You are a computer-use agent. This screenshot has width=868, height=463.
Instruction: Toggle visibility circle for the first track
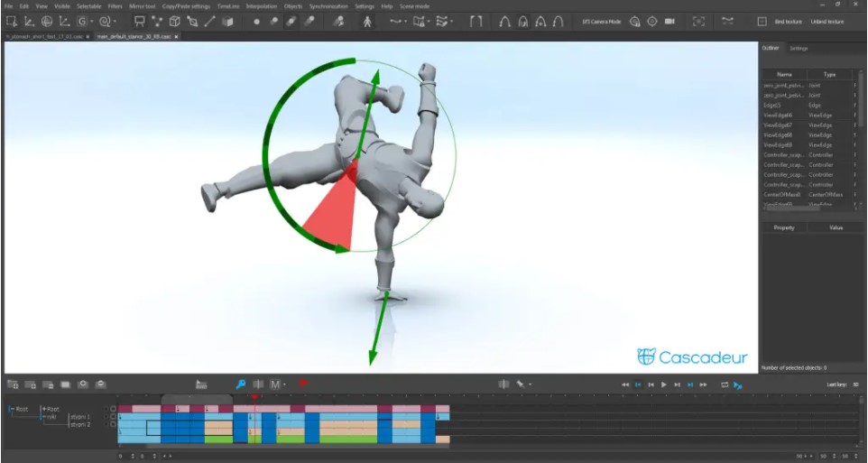(113, 409)
